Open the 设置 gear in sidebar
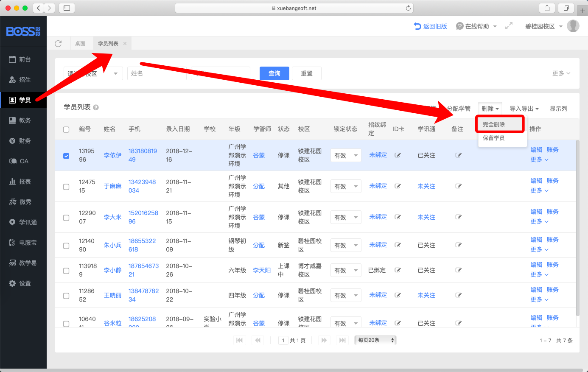588x372 pixels. click(12, 283)
